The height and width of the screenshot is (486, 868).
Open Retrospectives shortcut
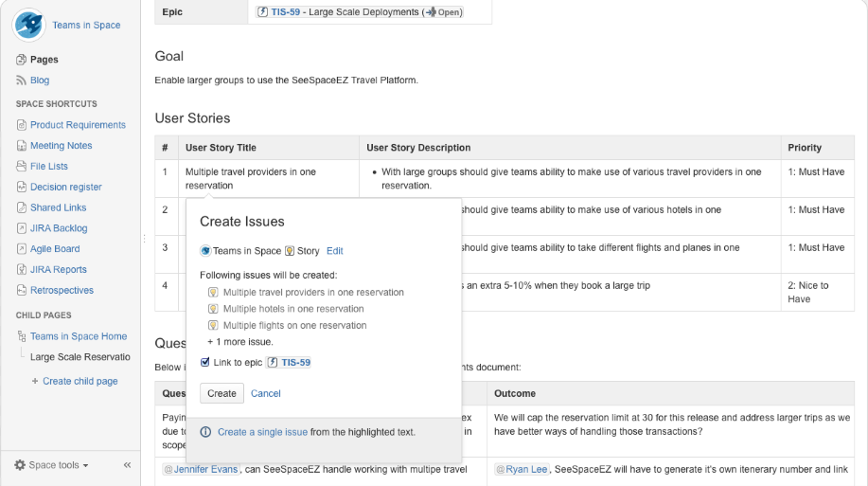[x=62, y=290]
